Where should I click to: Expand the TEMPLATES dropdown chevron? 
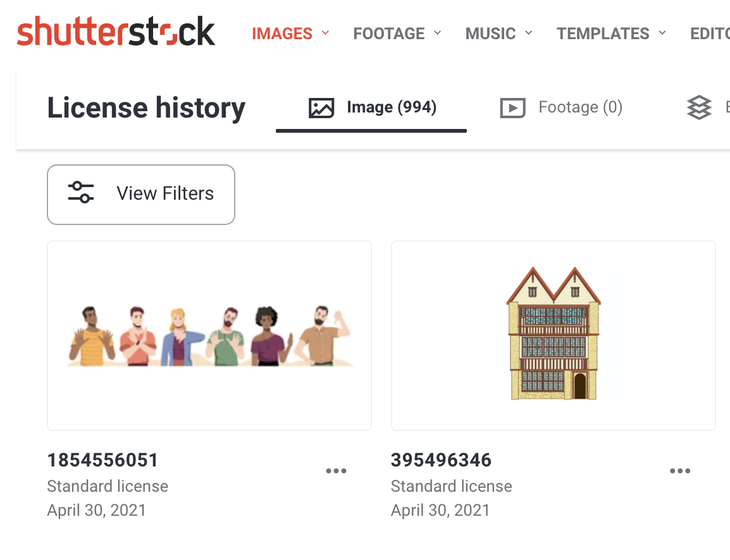662,33
